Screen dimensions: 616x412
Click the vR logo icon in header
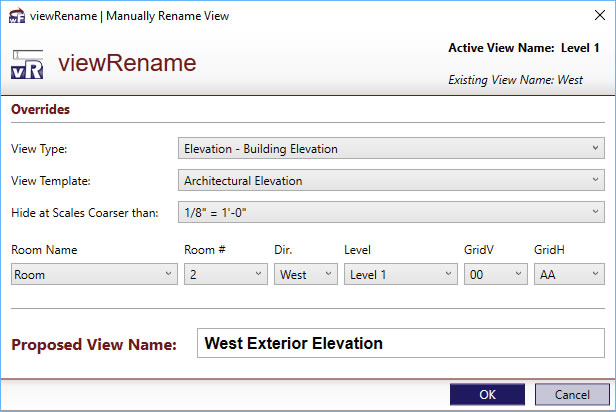coord(27,64)
